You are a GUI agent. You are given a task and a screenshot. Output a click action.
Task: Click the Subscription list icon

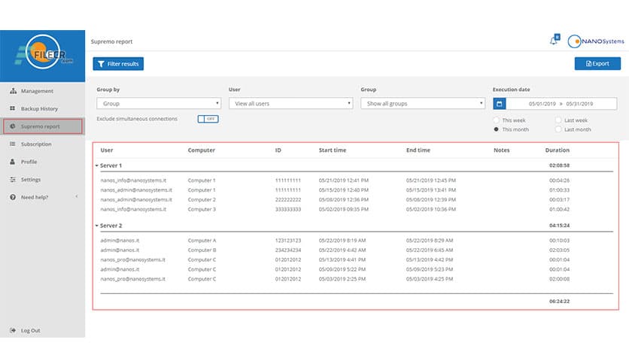[x=13, y=144]
